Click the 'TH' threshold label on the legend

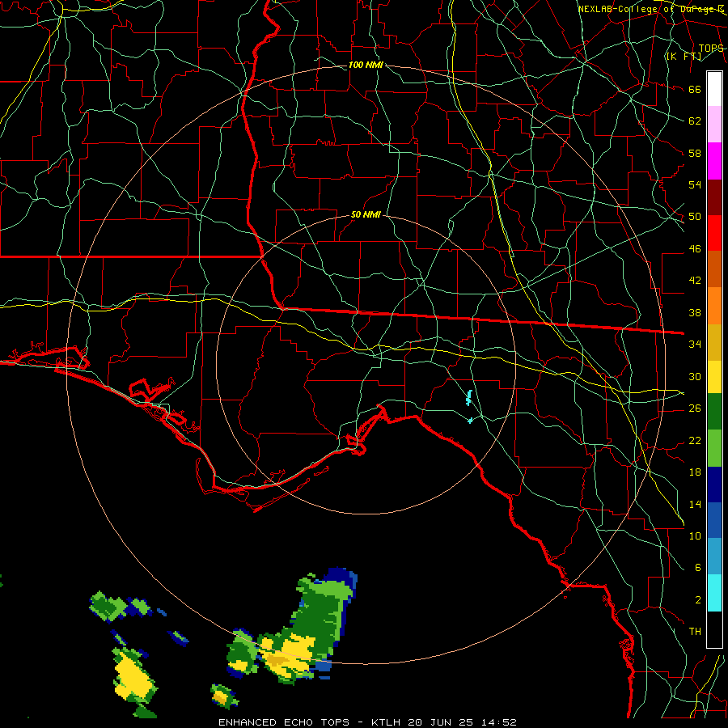coord(695,631)
